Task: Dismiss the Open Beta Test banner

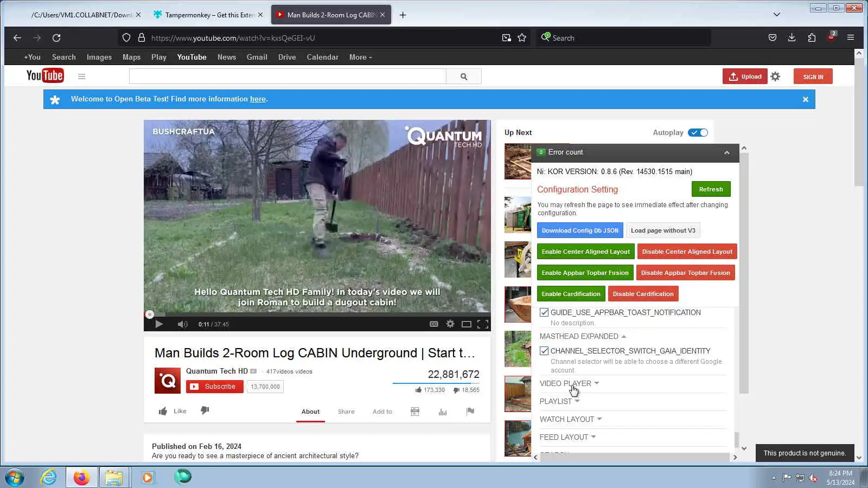Action: pos(806,99)
